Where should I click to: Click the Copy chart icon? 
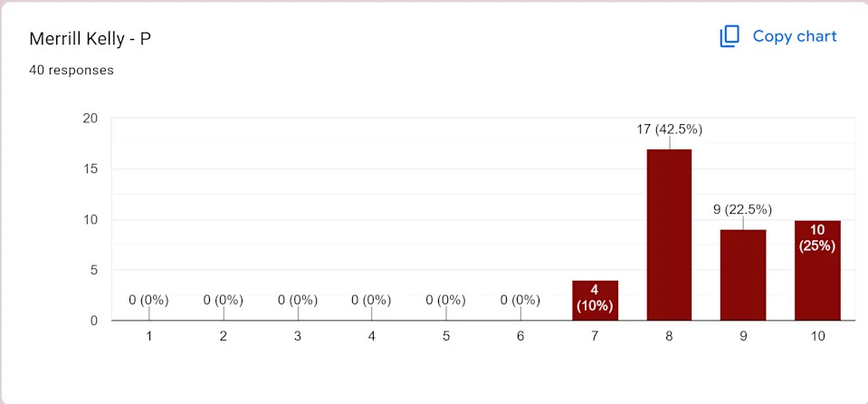pos(730,36)
